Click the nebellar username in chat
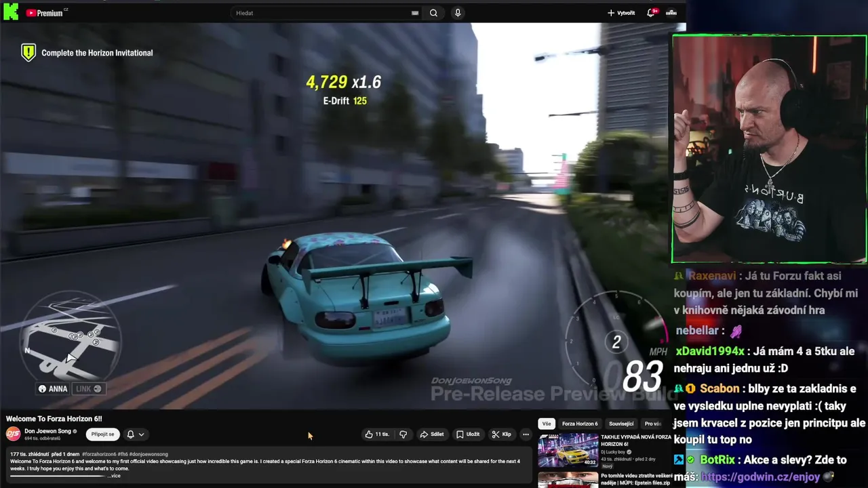 point(696,331)
